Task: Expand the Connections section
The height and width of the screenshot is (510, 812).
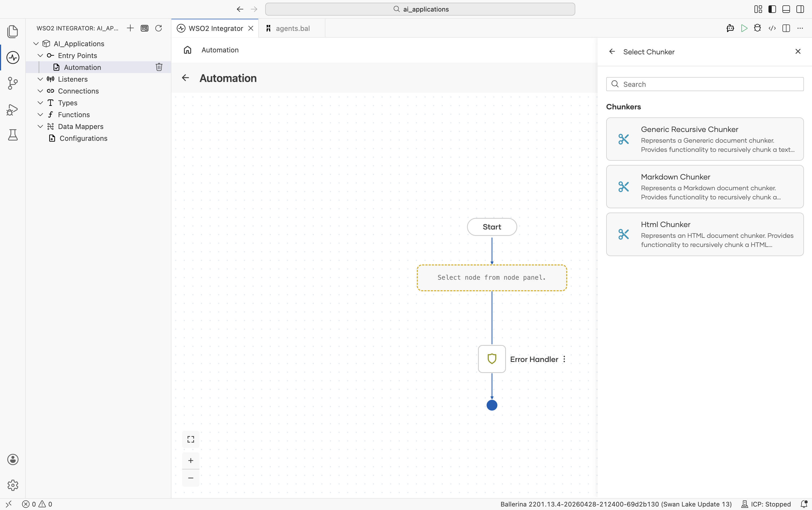Action: click(40, 91)
